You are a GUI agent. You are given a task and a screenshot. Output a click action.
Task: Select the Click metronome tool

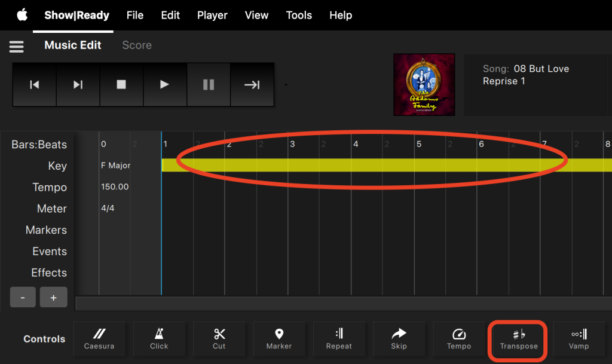[159, 339]
